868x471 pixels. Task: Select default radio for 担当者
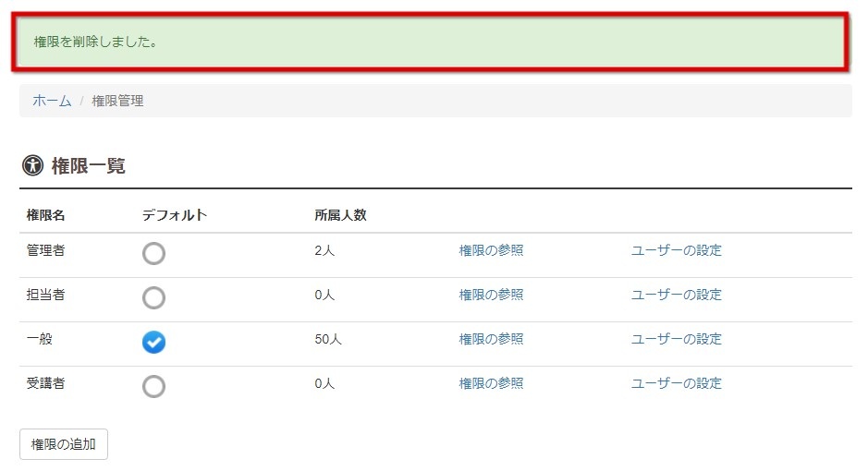[153, 297]
